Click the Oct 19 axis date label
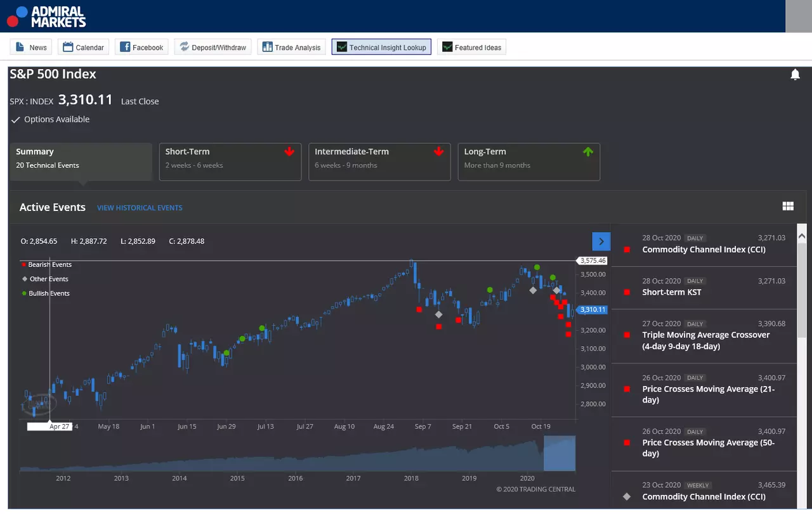The height and width of the screenshot is (514, 812). pos(541,427)
